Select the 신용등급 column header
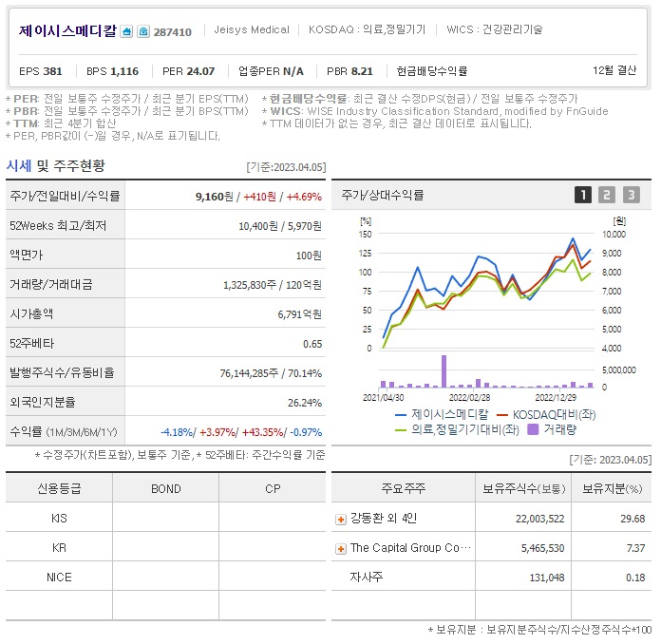This screenshot has width=661, height=644. coord(59,489)
